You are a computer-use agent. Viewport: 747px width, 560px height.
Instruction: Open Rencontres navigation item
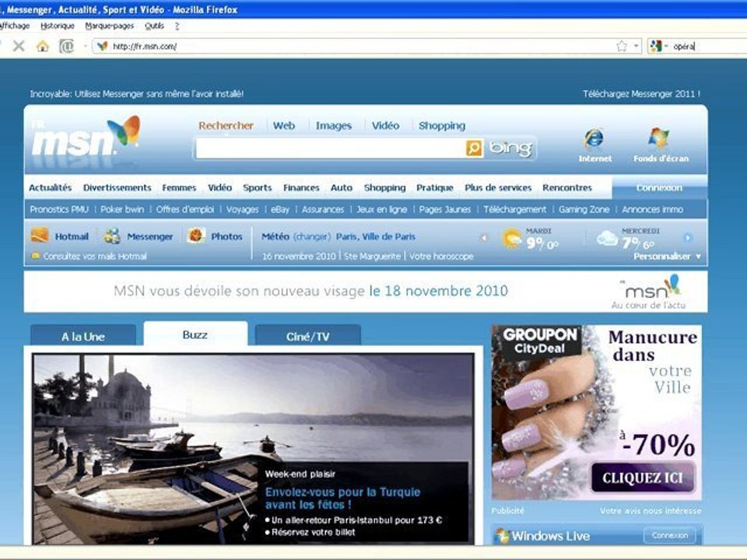(567, 187)
